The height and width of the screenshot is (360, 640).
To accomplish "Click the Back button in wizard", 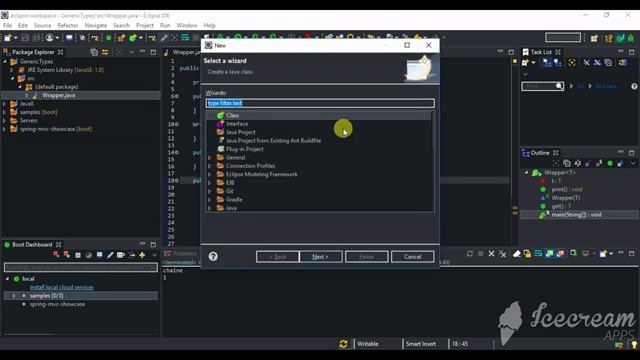I will 277,257.
